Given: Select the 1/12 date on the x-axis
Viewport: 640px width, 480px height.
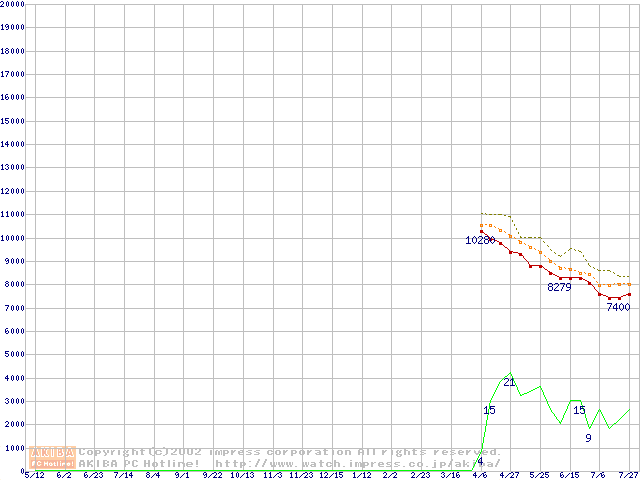Looking at the screenshot, I should pos(361,475).
